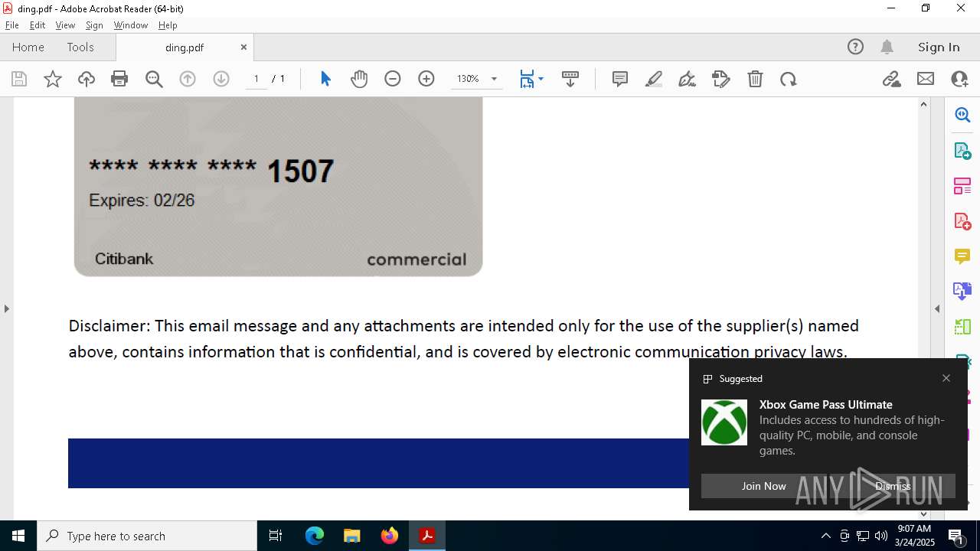Click the zoom percentage field

point(468,79)
